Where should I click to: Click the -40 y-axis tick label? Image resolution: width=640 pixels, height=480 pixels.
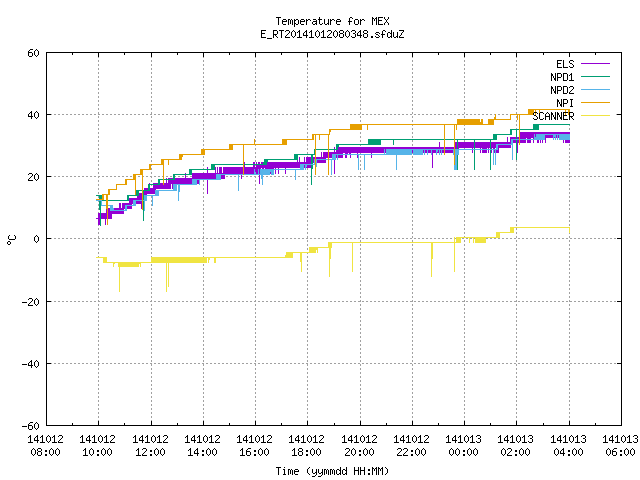coord(31,364)
